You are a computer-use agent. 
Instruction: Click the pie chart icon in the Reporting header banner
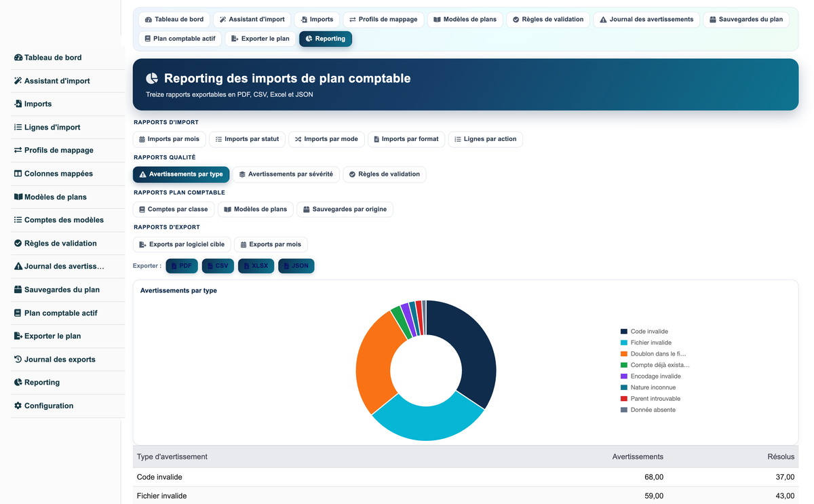[152, 79]
